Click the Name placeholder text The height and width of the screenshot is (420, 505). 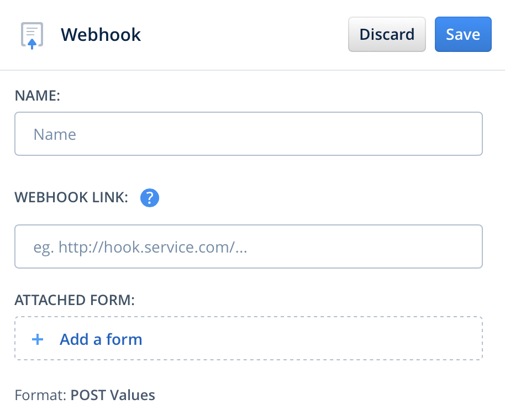pyautogui.click(x=55, y=134)
